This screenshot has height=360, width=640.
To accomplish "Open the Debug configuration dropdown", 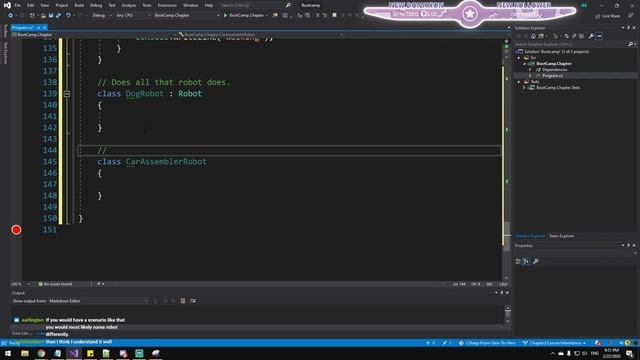I will (102, 16).
